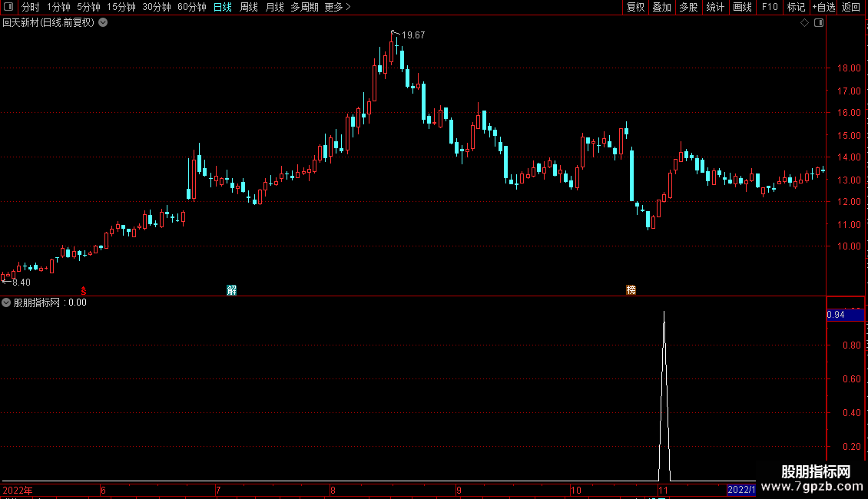Screen dimensions: 868x499
Task: Click the 2022年 date axis label
Action: [x=18, y=490]
